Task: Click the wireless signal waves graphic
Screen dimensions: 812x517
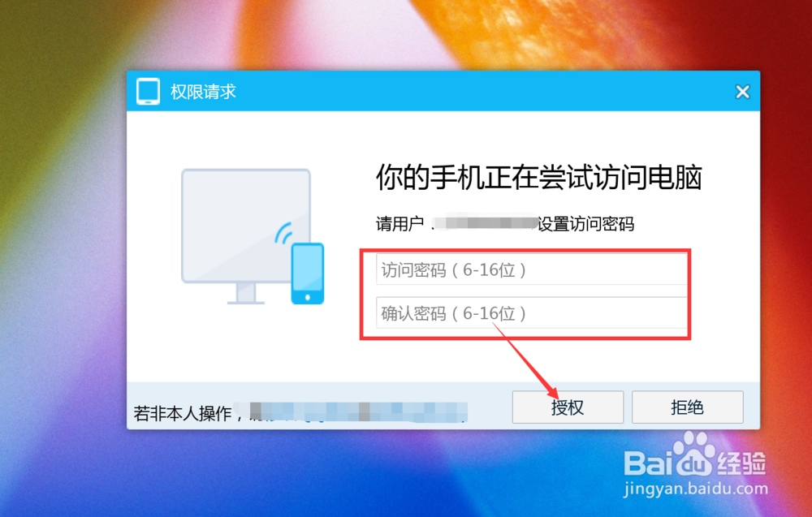Action: 283,233
